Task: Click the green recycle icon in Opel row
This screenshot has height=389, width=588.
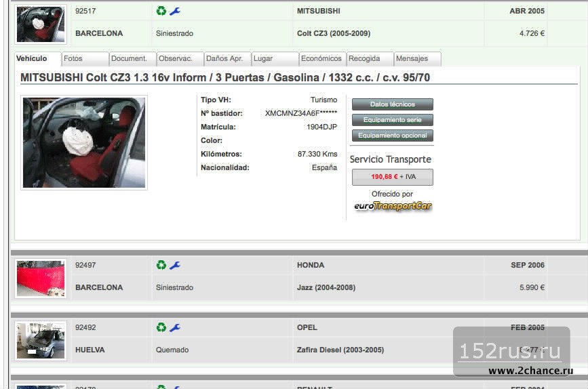Action: pos(161,327)
